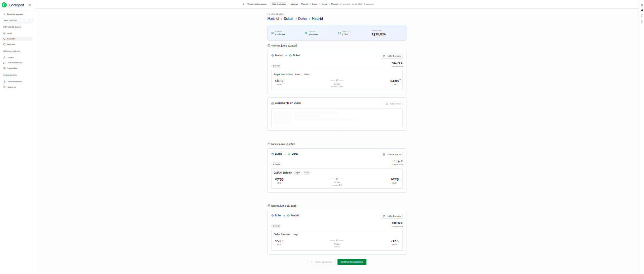
Task: Click the Buscador magnifier icon
Action: click(x=4, y=39)
